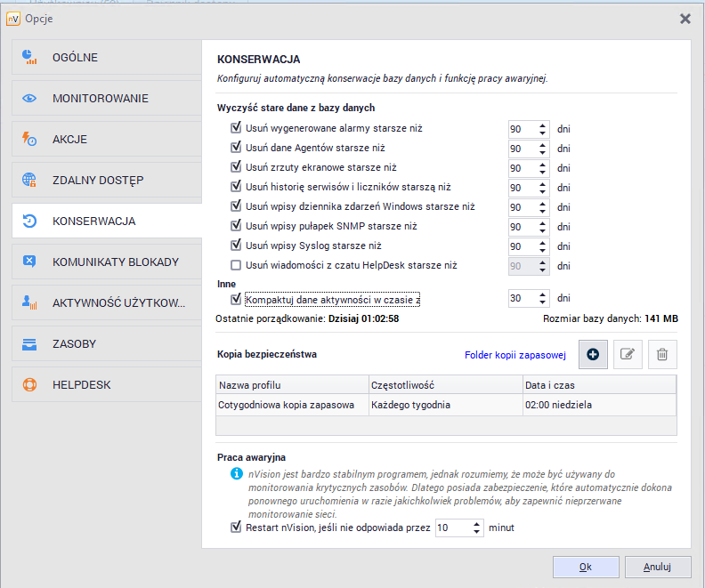Increase days for 'Usuń dane Agentów' spinner
The width and height of the screenshot is (705, 588).
(x=542, y=144)
